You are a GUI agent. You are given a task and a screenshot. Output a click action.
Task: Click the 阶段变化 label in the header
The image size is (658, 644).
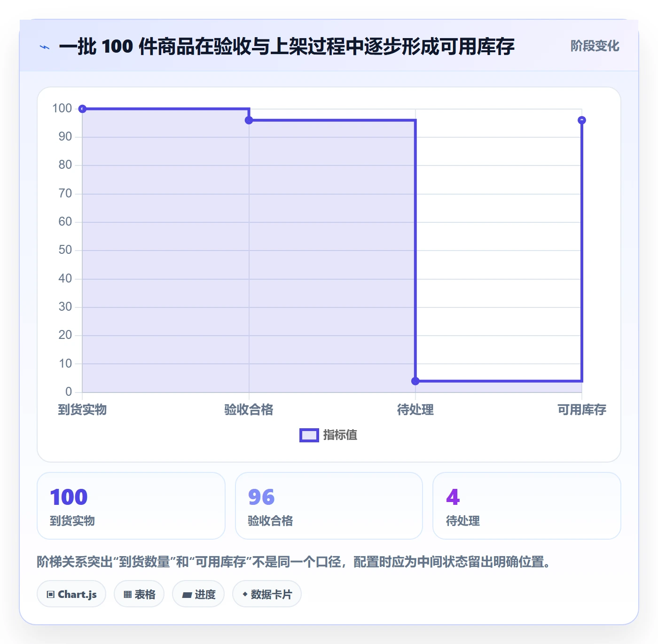(595, 46)
